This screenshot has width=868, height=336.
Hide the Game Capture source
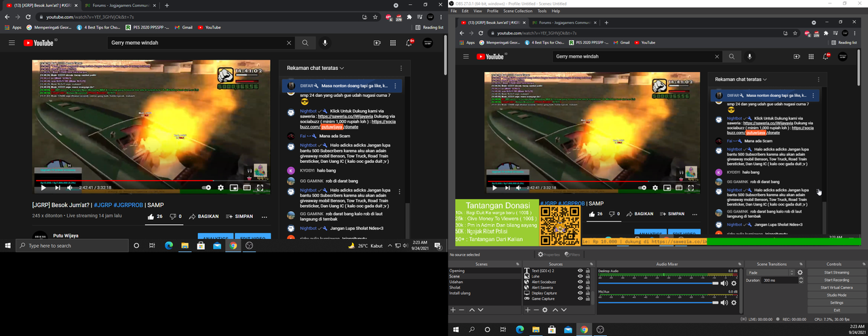click(580, 299)
